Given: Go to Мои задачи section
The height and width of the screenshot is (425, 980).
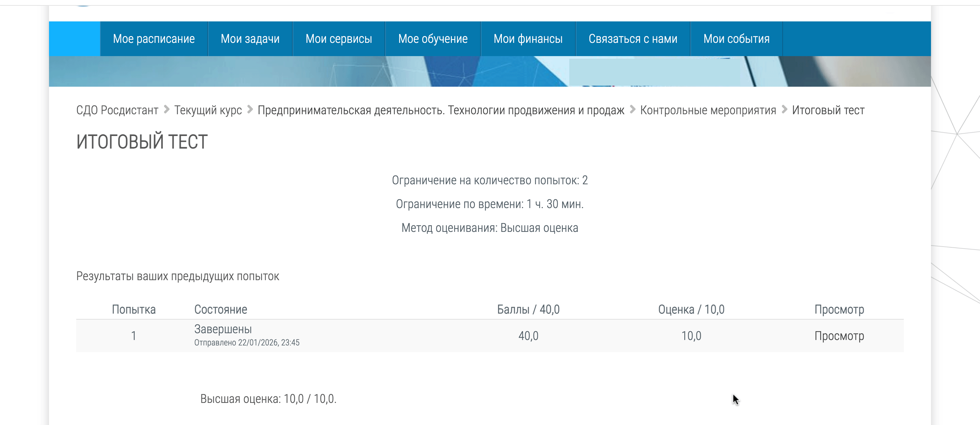Looking at the screenshot, I should [250, 39].
